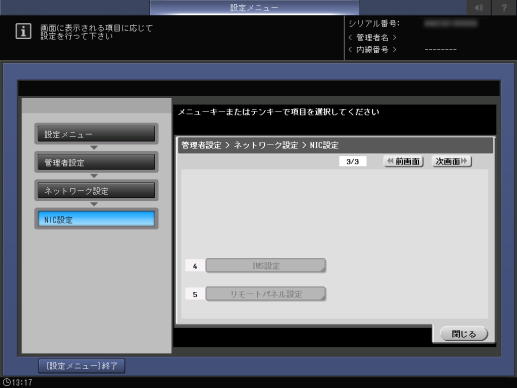Image resolution: width=517 pixels, height=388 pixels.
Task: Select highlighted NIC設定 sidebar item
Action: 96,219
